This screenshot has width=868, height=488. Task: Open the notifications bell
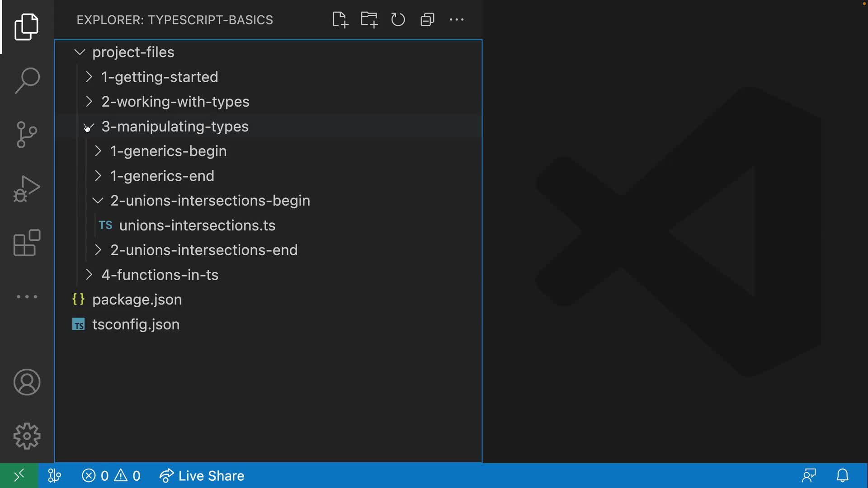tap(843, 475)
